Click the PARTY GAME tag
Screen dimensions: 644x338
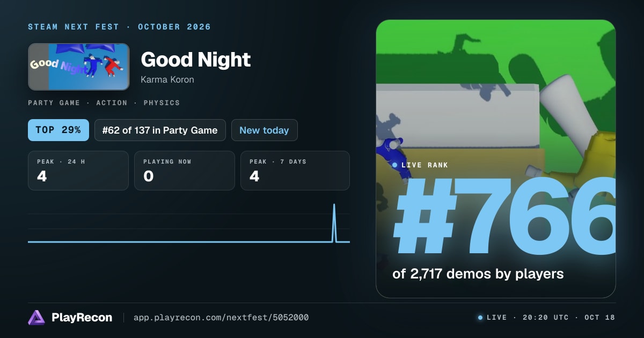click(54, 103)
